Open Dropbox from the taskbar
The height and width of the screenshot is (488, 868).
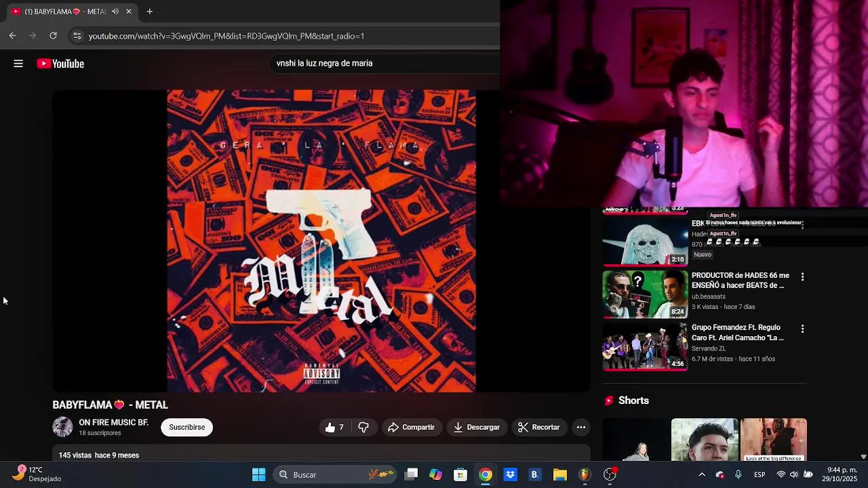511,474
